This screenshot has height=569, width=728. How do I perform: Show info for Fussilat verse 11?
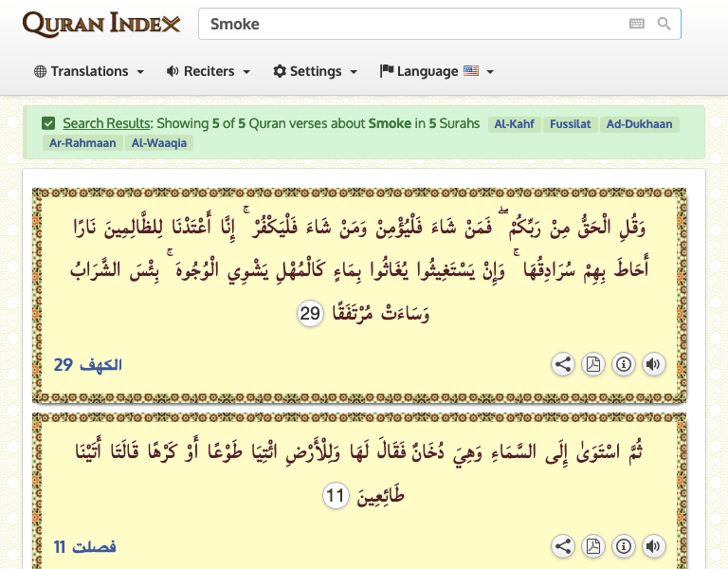(623, 546)
